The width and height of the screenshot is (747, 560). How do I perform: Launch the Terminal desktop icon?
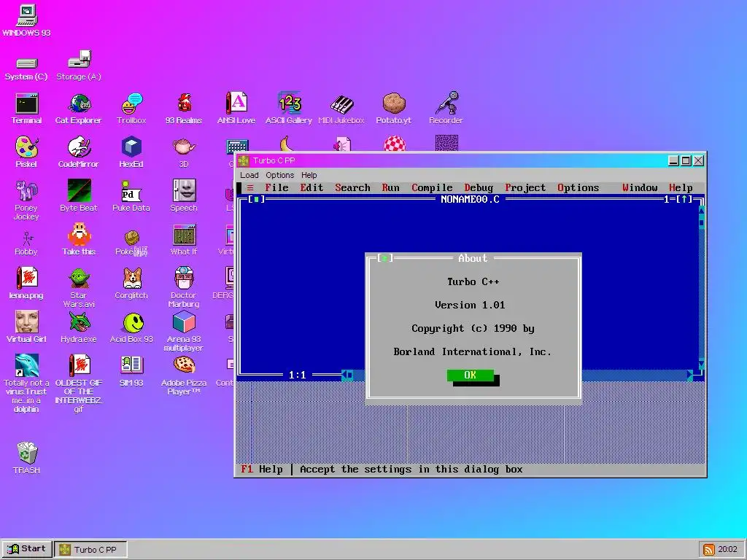coord(27,109)
